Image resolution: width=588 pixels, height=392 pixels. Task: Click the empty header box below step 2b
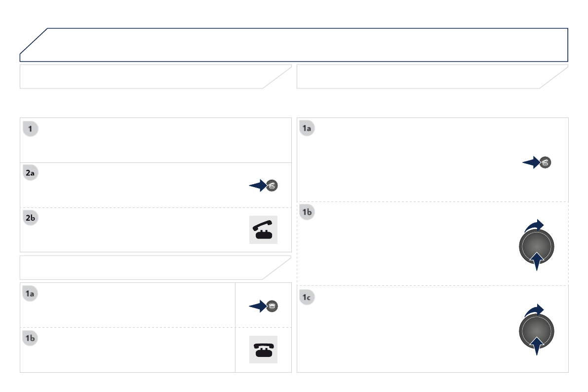pyautogui.click(x=148, y=268)
